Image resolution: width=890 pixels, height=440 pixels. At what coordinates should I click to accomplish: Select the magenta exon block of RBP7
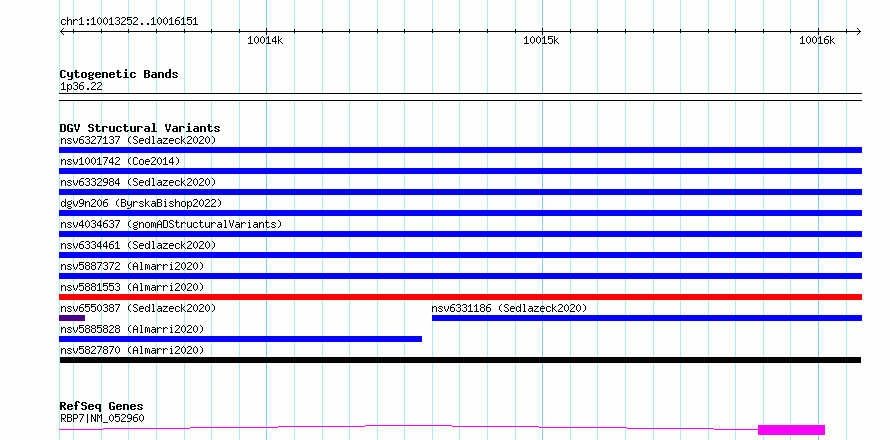[x=791, y=430]
